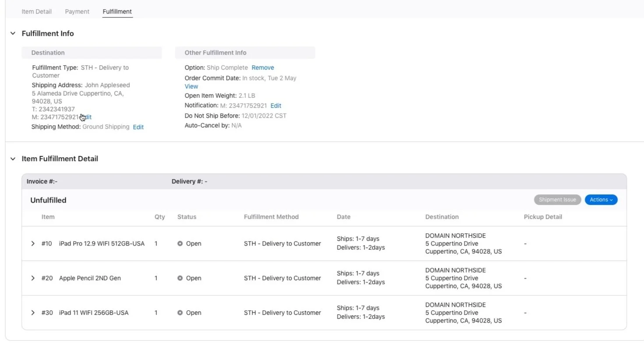Select the Fulfillment tab

(x=117, y=11)
